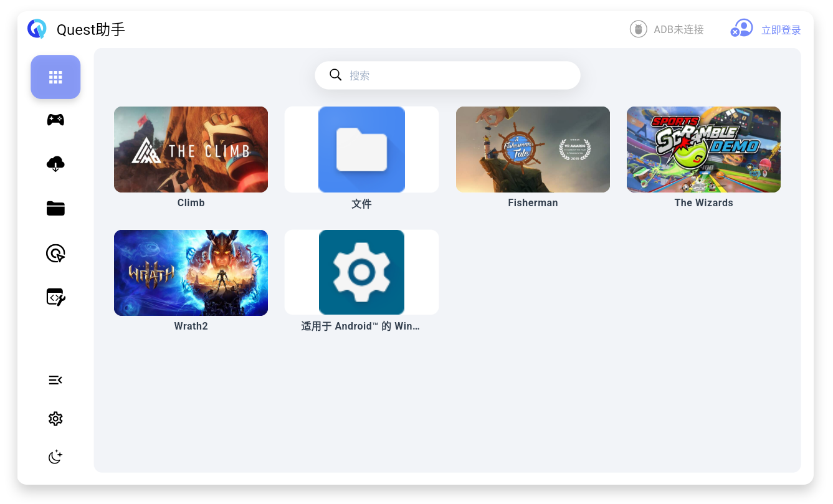Select the Sports Scramble Demo thumbnail
This screenshot has width=833, height=504.
[x=703, y=150]
